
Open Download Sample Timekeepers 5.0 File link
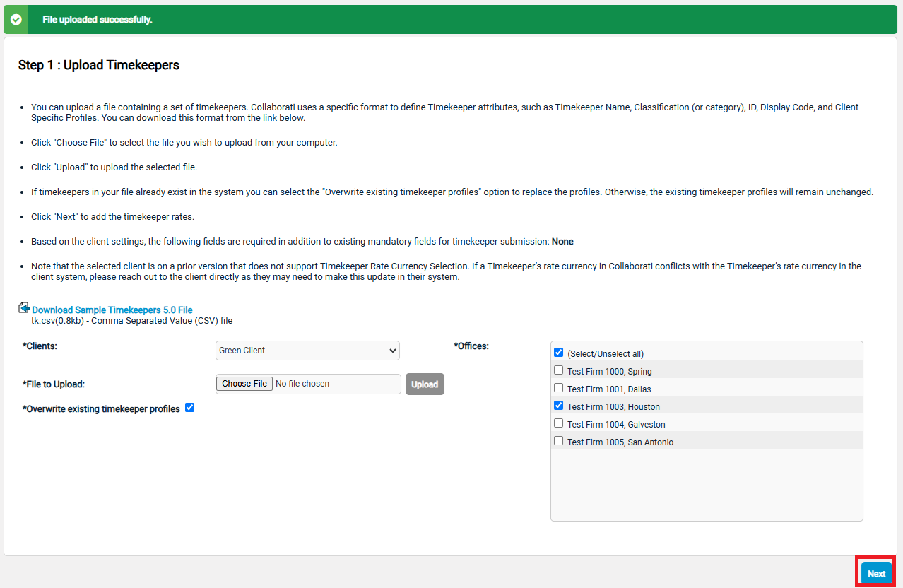112,310
